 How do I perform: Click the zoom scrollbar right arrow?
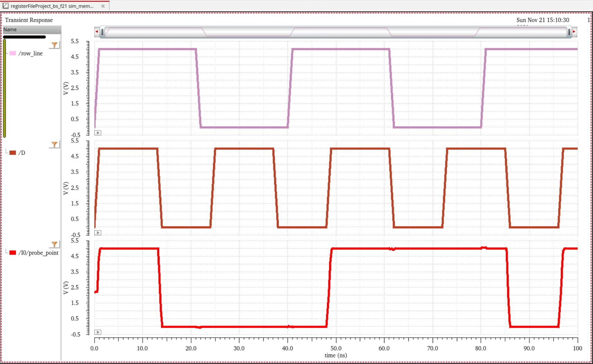pos(574,32)
